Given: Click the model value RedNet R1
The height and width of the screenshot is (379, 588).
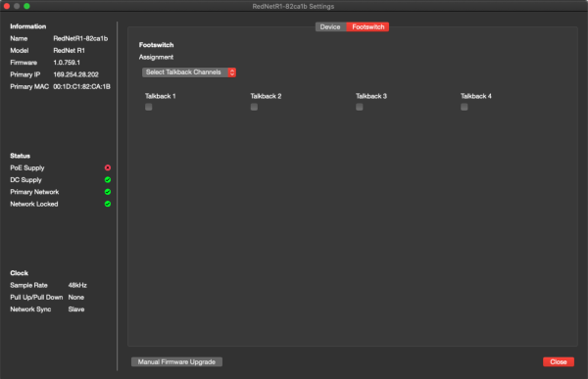Looking at the screenshot, I should pyautogui.click(x=69, y=51).
